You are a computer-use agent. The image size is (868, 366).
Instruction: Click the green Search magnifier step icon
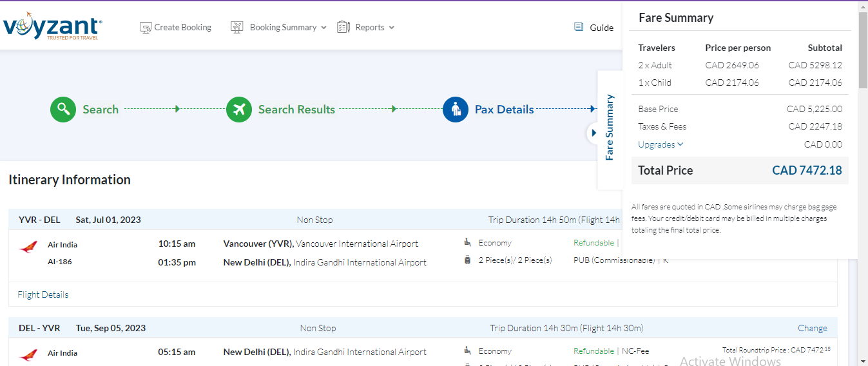(63, 110)
